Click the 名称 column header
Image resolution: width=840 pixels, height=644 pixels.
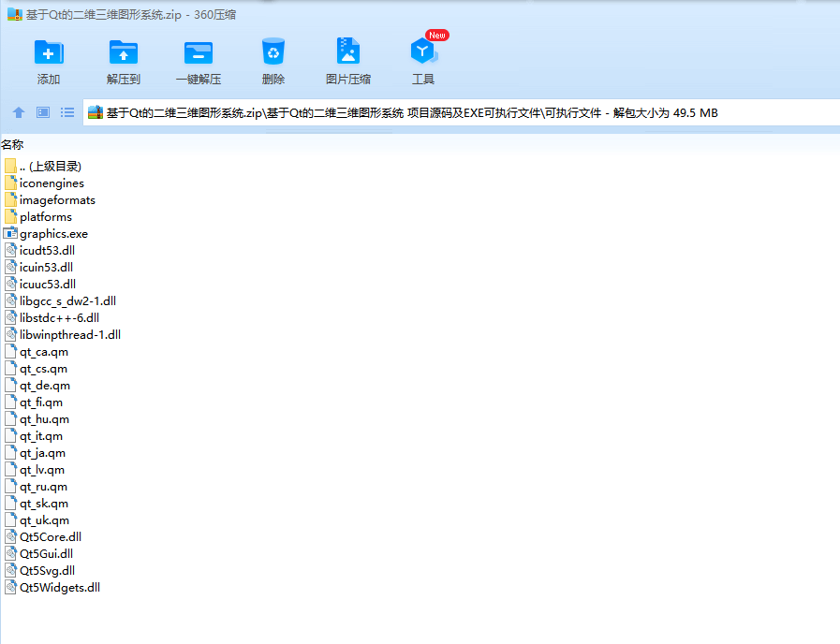[x=12, y=144]
